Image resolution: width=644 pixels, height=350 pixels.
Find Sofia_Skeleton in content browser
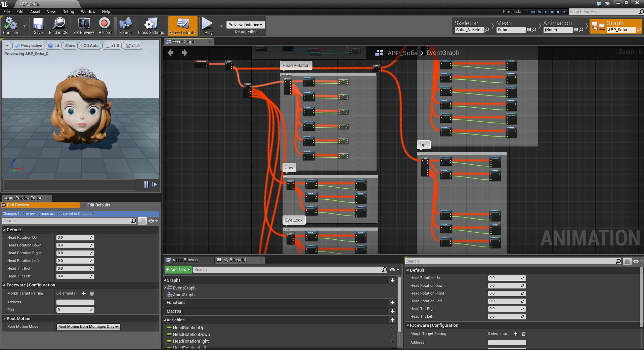coord(487,30)
